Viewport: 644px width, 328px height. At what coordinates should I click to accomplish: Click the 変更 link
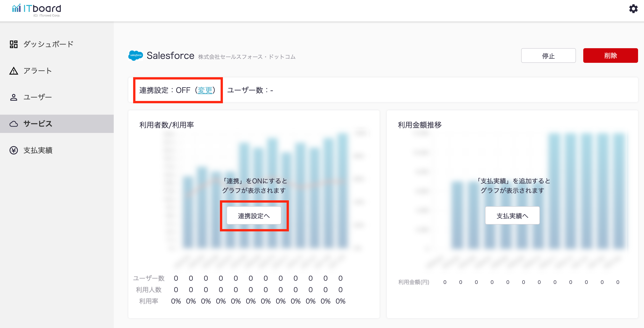click(x=205, y=90)
